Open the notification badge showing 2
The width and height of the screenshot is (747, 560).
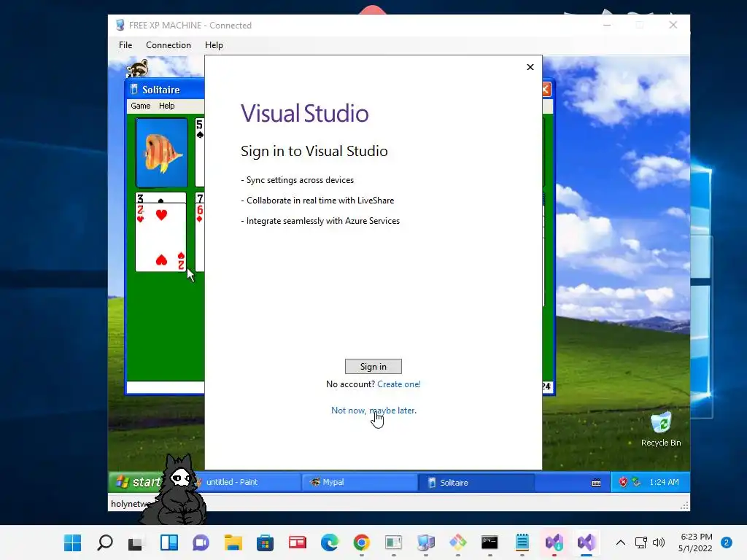tap(727, 542)
